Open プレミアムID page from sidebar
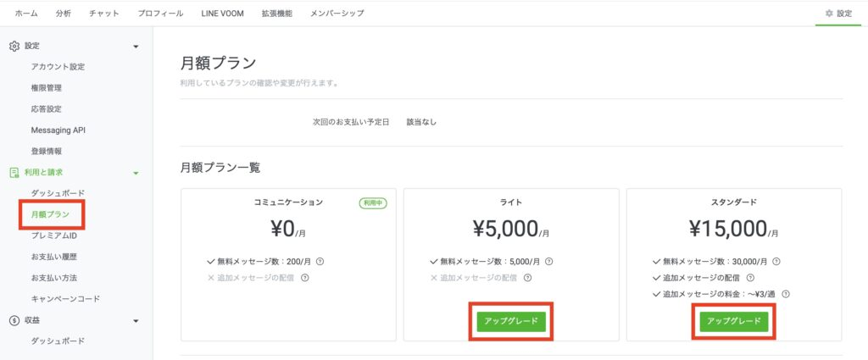The image size is (868, 360). 54,235
